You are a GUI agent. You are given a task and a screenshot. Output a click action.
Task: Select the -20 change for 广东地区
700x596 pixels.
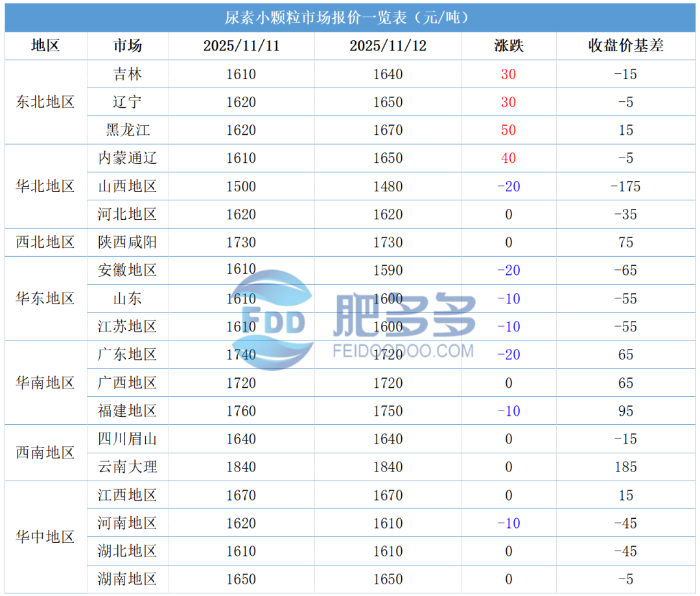[x=509, y=355]
